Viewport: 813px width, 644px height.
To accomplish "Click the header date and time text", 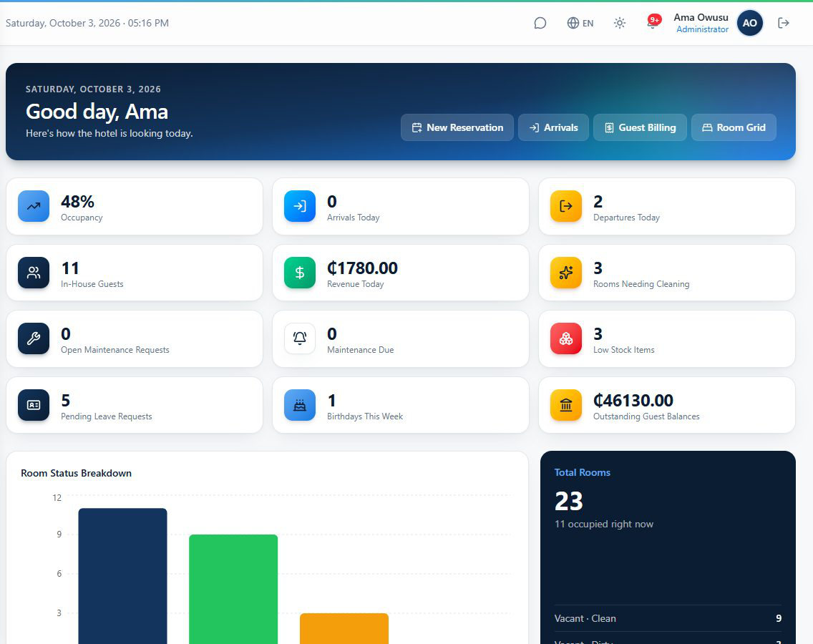I will tap(87, 23).
